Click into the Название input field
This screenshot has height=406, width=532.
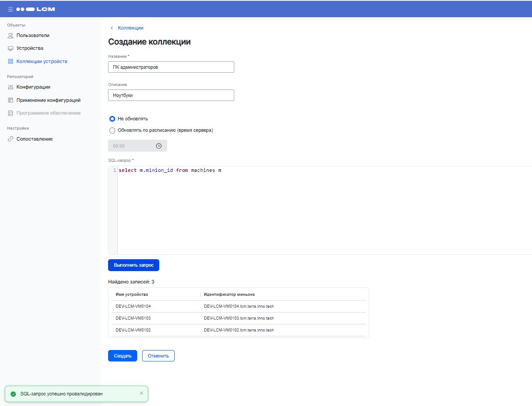click(x=171, y=67)
